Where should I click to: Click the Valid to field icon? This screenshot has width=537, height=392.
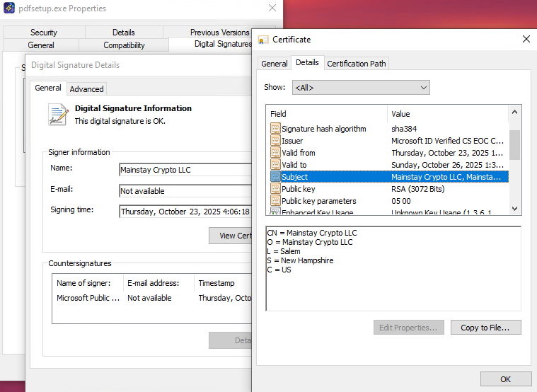tap(276, 165)
